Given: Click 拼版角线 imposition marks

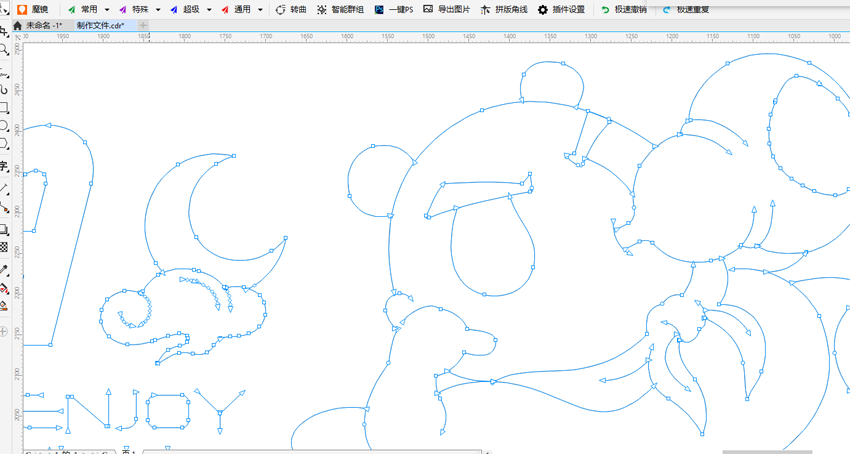Looking at the screenshot, I should point(504,10).
